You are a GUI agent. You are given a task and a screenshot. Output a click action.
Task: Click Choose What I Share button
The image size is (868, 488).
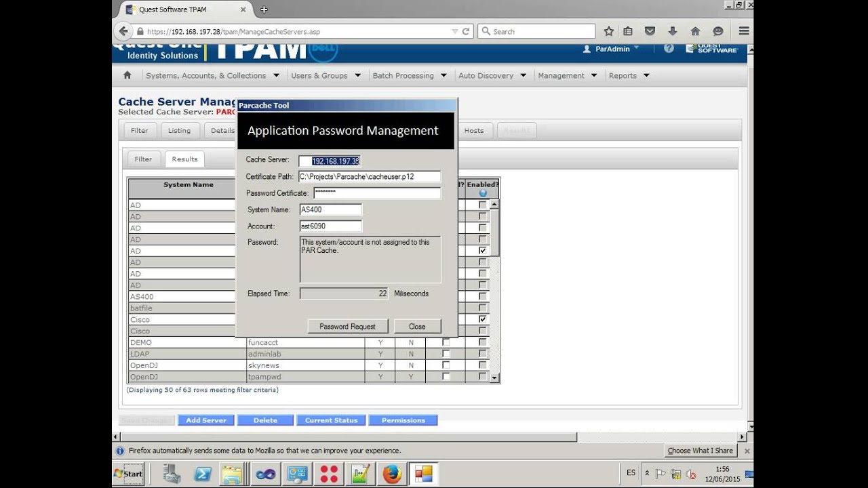coord(700,451)
